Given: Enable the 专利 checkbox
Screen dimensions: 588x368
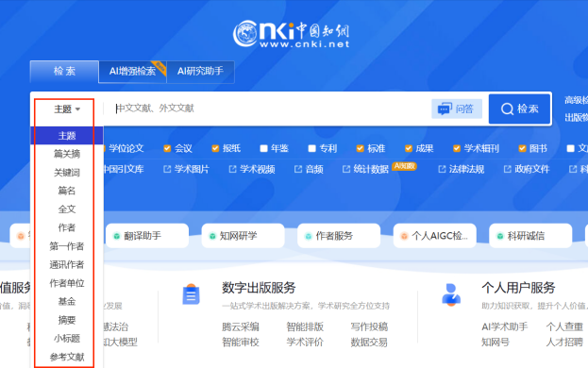Looking at the screenshot, I should [x=311, y=148].
